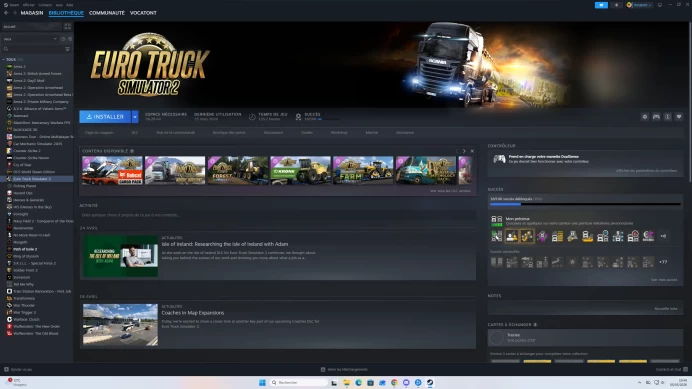
Task: Open the COMMUNAUTÉ tab
Action: [107, 13]
